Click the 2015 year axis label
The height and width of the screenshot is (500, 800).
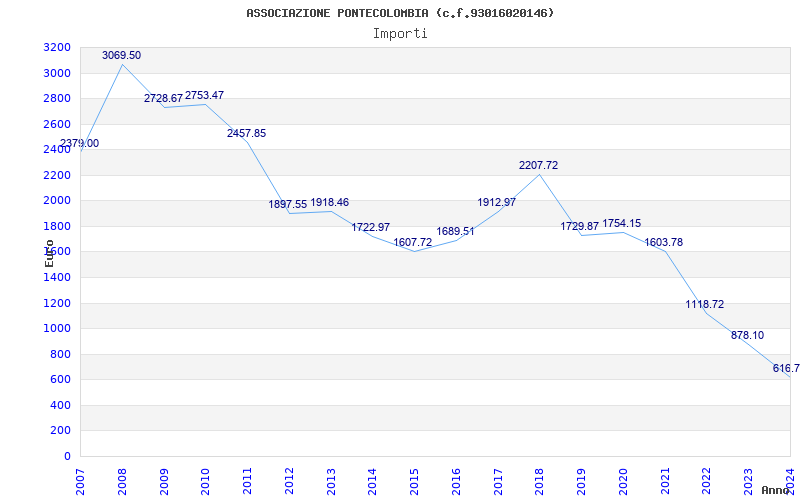pos(414,482)
